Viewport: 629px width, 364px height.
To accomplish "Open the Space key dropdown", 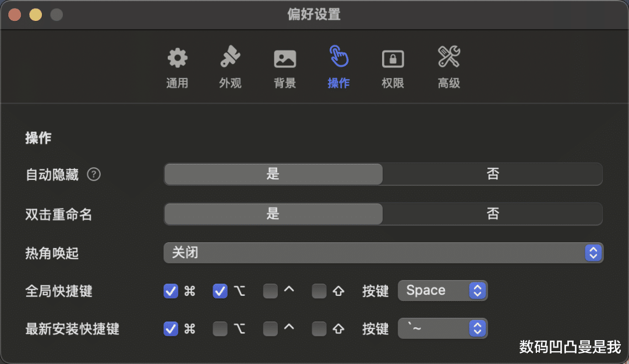I will click(x=443, y=291).
